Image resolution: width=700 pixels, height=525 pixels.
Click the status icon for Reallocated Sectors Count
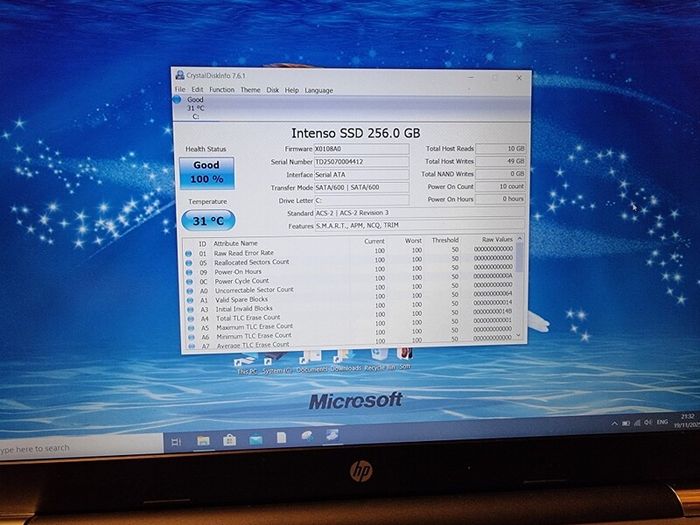coord(189,263)
